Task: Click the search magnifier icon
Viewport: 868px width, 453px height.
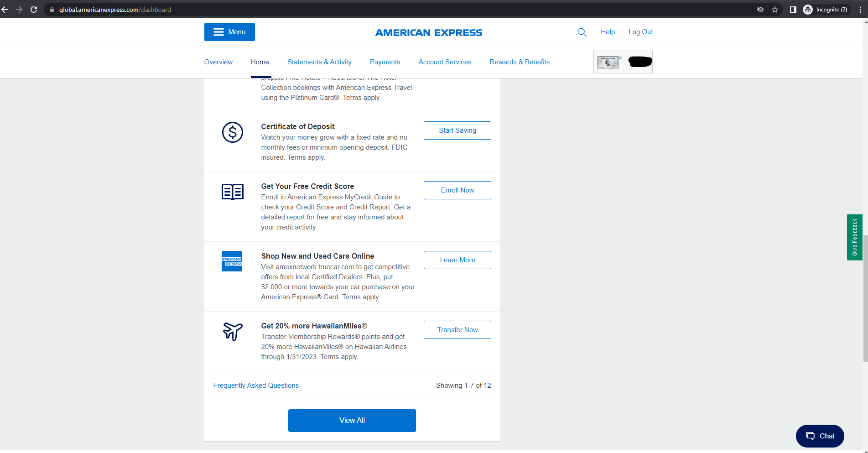Action: pyautogui.click(x=582, y=32)
